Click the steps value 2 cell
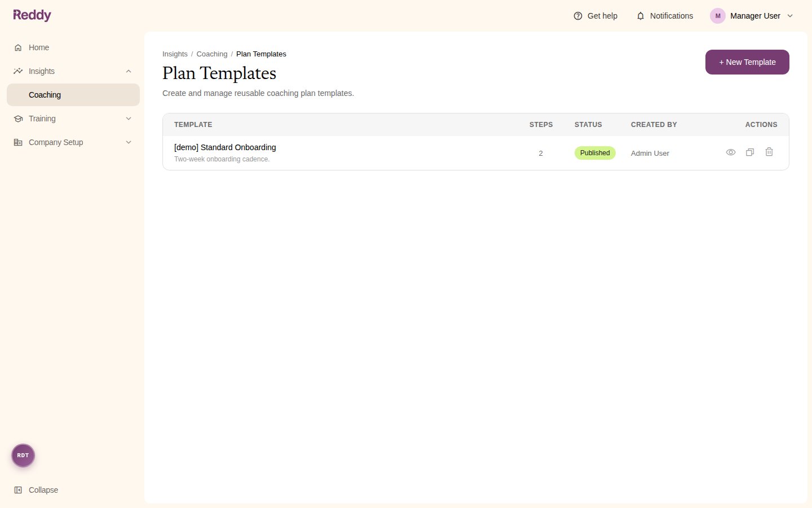 click(541, 153)
